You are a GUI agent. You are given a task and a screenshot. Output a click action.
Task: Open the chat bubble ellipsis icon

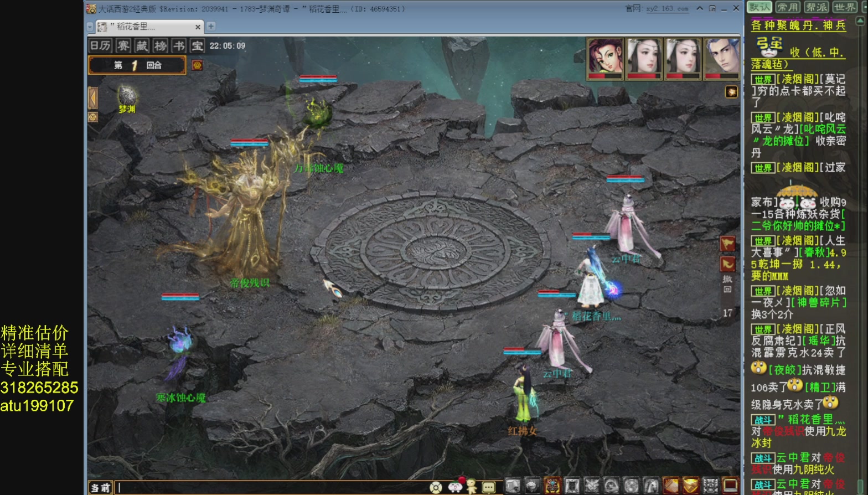coord(489,487)
